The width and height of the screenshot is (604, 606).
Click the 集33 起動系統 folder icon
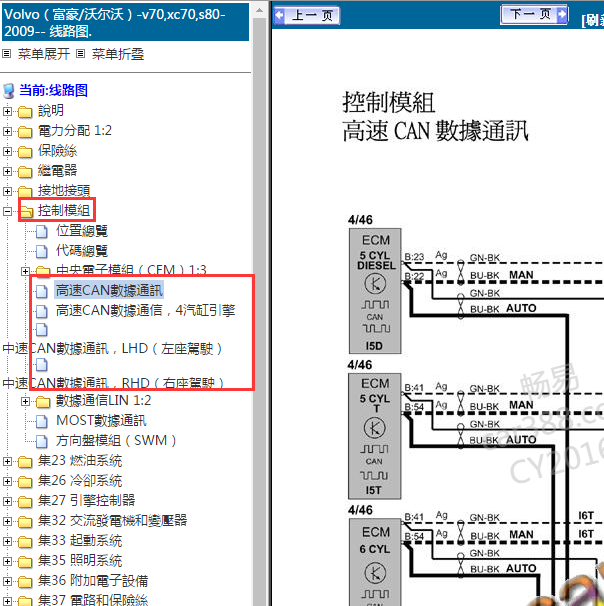(25, 542)
